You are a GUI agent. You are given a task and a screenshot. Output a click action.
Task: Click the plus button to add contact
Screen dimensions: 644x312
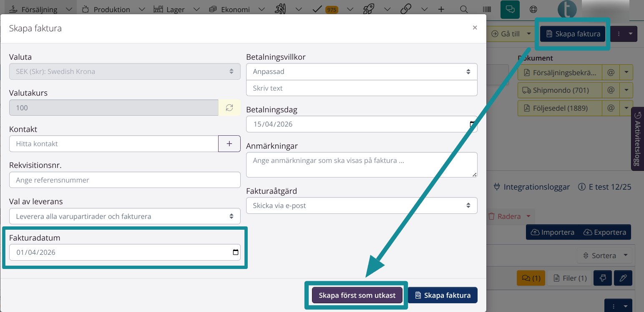(229, 144)
